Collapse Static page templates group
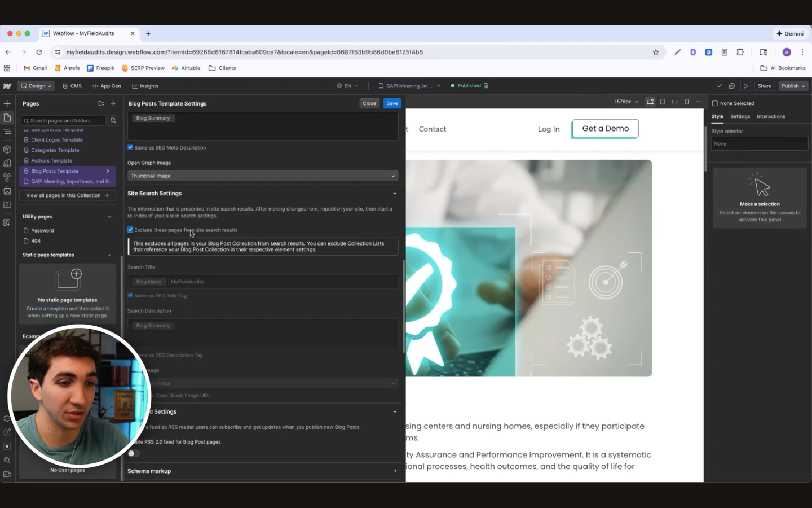 pyautogui.click(x=109, y=255)
